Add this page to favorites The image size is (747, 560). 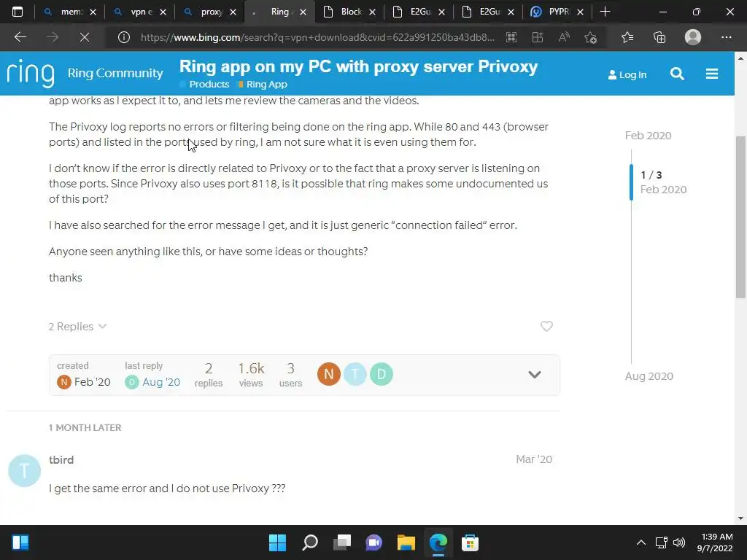pos(591,37)
